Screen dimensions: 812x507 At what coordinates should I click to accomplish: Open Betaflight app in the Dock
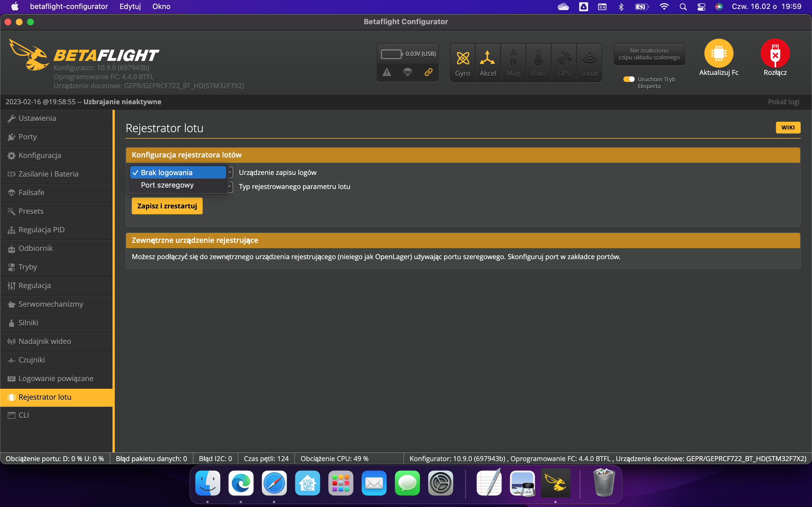click(x=555, y=483)
